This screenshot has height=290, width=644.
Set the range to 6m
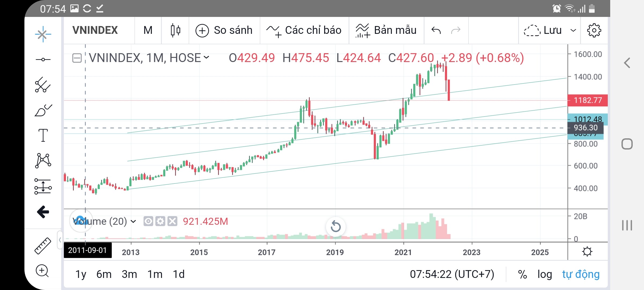pyautogui.click(x=104, y=274)
